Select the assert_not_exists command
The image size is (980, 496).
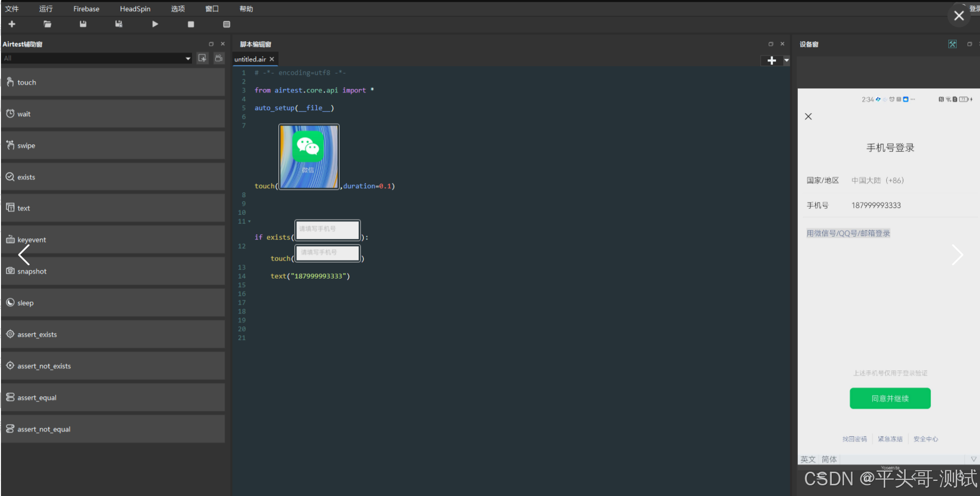click(x=113, y=366)
